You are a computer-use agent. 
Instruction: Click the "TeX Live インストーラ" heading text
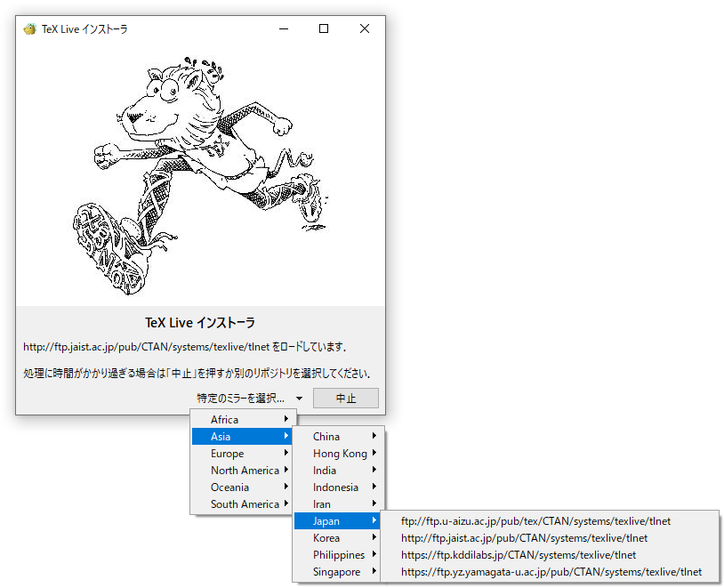(x=200, y=322)
